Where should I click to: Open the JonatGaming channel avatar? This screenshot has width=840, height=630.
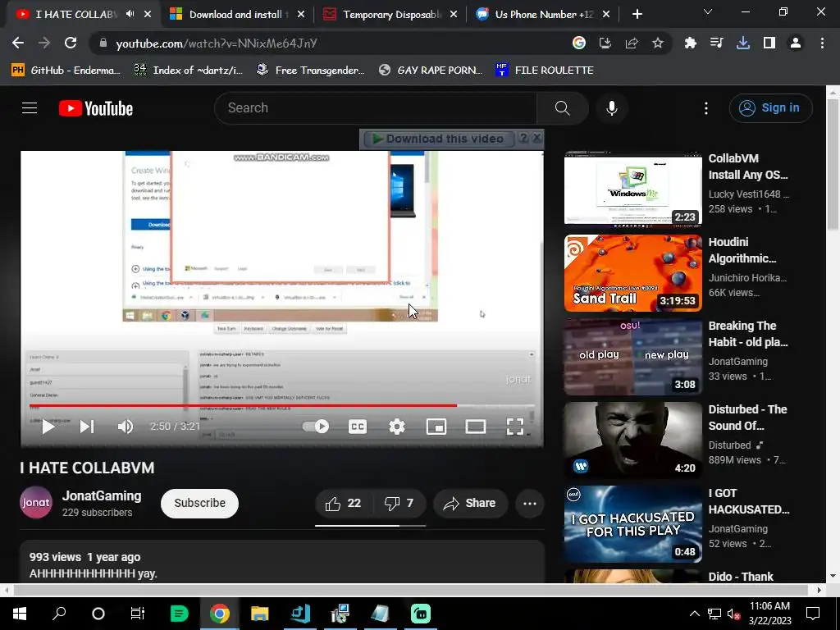(x=36, y=503)
